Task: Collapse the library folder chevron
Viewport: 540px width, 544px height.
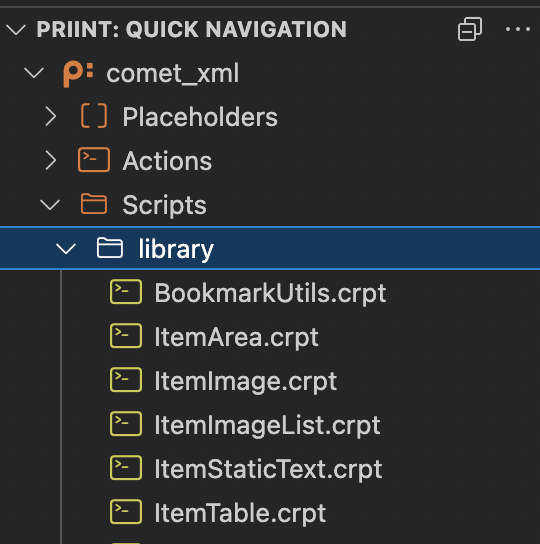Action: click(66, 248)
